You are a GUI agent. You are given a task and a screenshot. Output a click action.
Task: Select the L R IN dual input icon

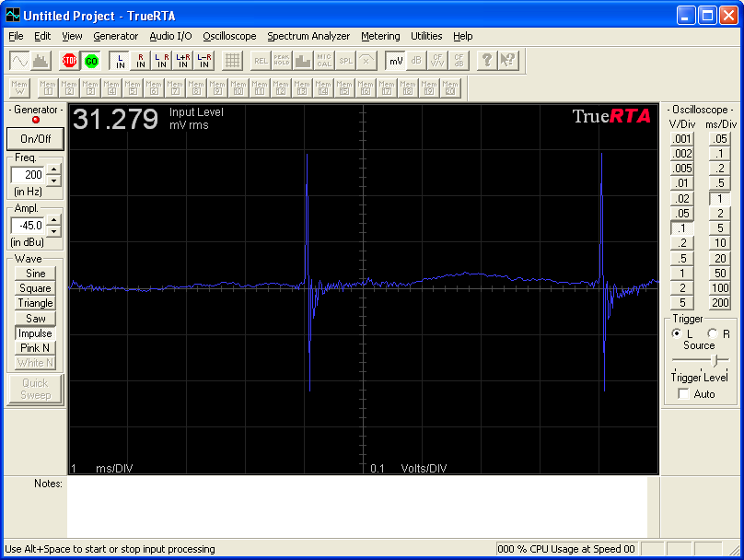(162, 61)
